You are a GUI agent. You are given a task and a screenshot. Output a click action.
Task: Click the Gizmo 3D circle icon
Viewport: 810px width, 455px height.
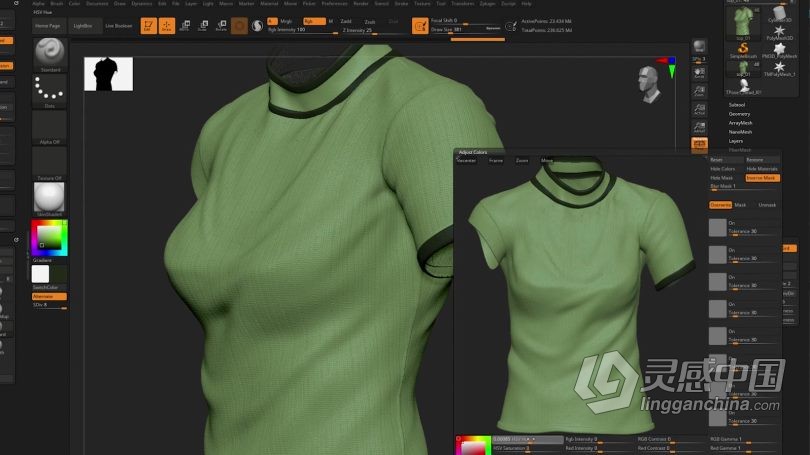click(239, 25)
